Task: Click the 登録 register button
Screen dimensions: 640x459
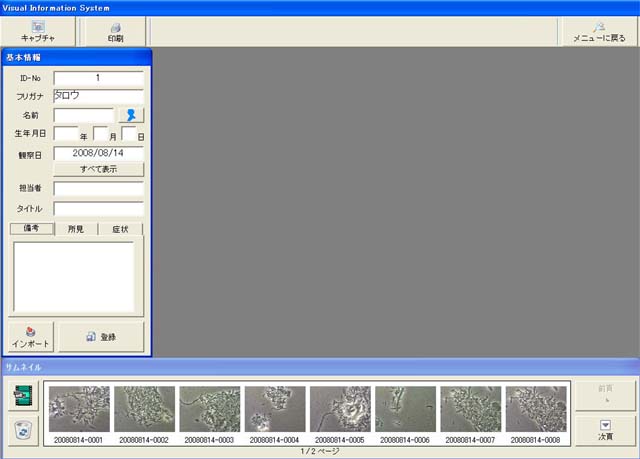Action: coord(101,337)
